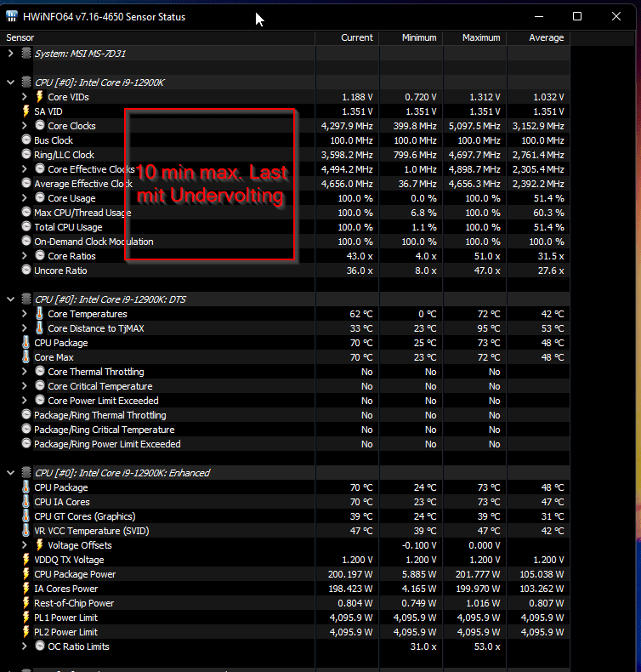Click the thermometer icon of CPU GT Cores (Graphics)
Image resolution: width=641 pixels, height=672 pixels.
click(x=26, y=516)
